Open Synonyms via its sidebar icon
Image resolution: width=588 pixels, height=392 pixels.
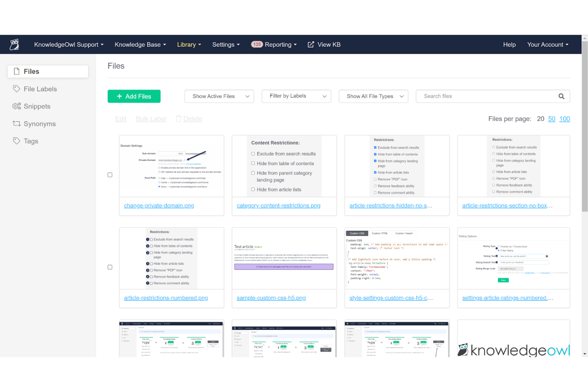pyautogui.click(x=16, y=124)
